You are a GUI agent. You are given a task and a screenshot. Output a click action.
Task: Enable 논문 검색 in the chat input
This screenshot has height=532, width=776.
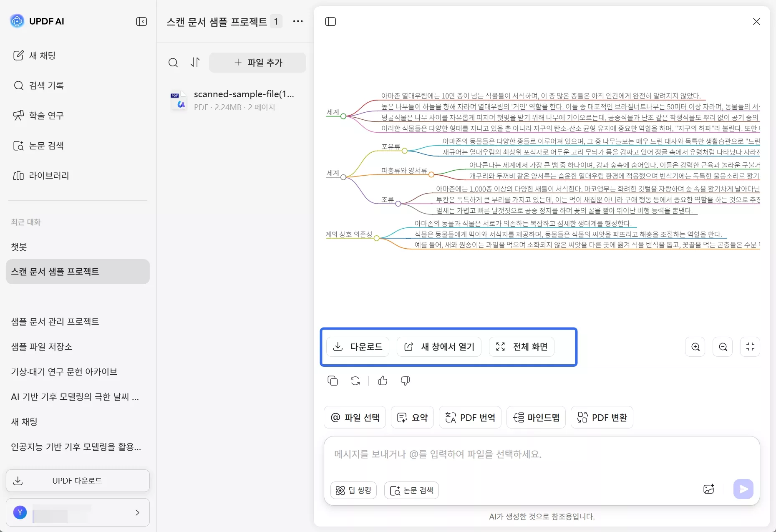pos(411,490)
